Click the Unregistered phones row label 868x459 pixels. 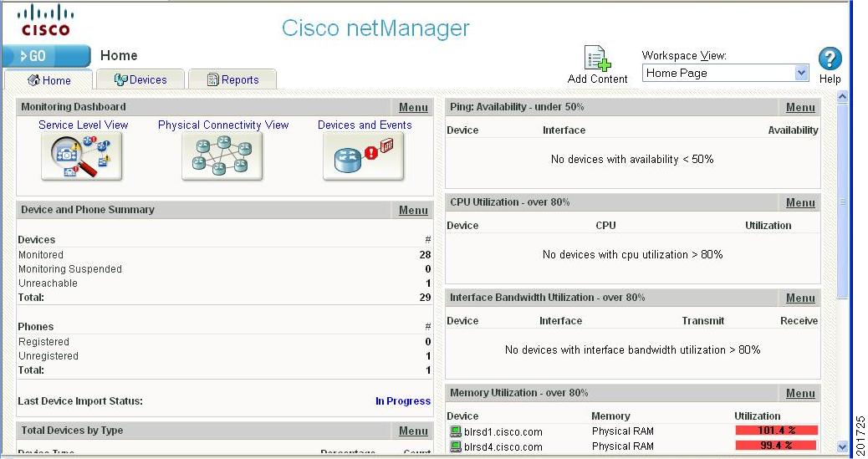coord(49,356)
